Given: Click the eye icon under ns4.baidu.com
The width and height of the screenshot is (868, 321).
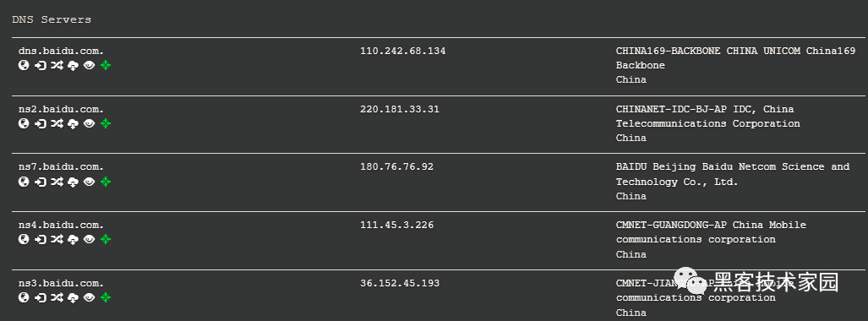Looking at the screenshot, I should pyautogui.click(x=89, y=239).
